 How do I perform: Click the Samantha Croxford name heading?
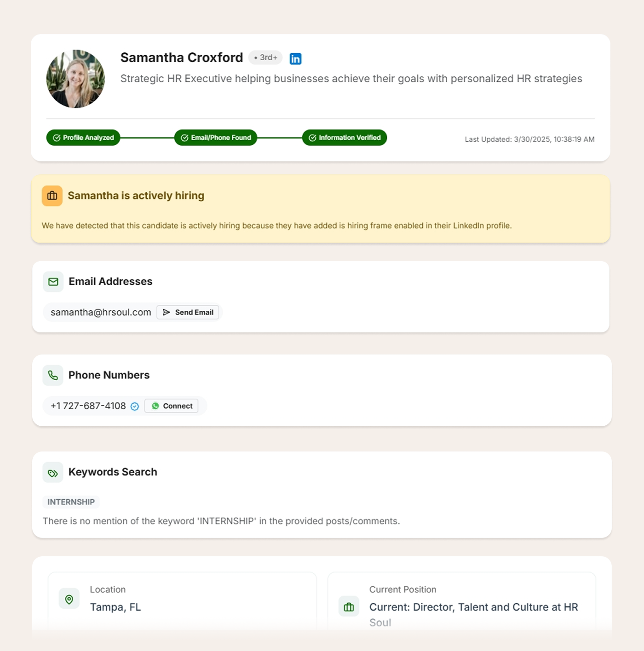click(x=182, y=57)
